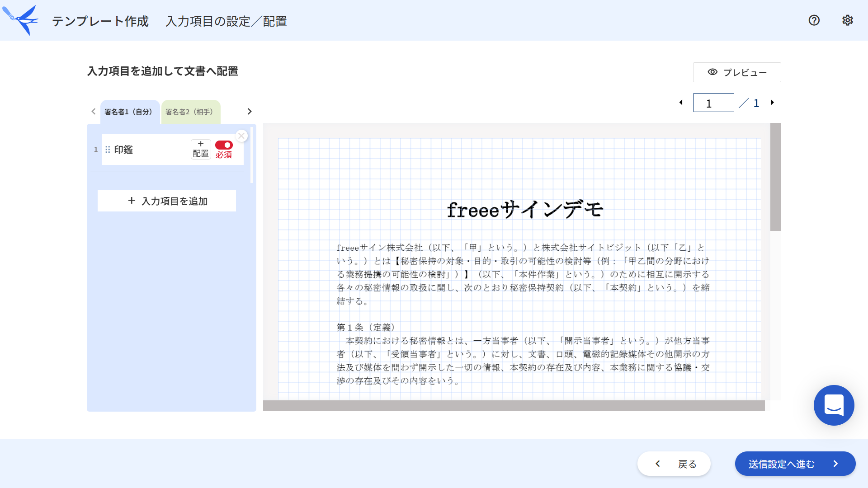Image resolution: width=868 pixels, height=488 pixels.
Task: Go to the next document page arrow
Action: tap(773, 103)
